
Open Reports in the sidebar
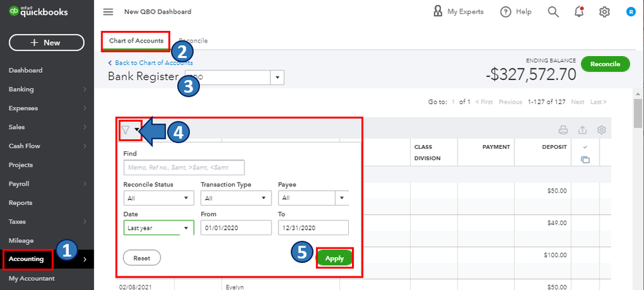click(21, 202)
